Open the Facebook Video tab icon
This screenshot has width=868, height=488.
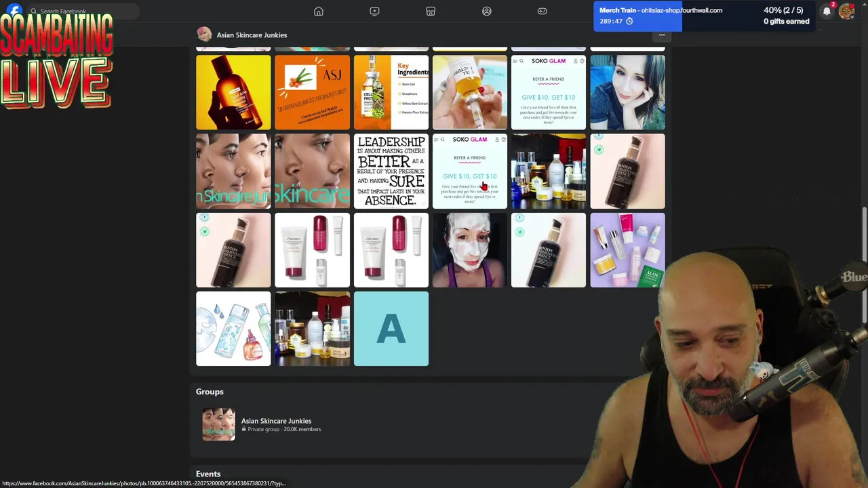[374, 11]
